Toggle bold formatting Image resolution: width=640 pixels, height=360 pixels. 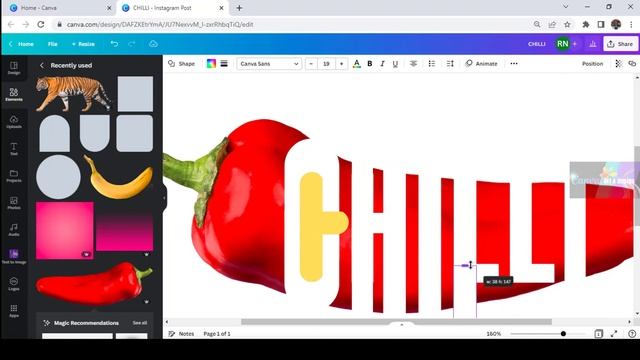tap(370, 64)
